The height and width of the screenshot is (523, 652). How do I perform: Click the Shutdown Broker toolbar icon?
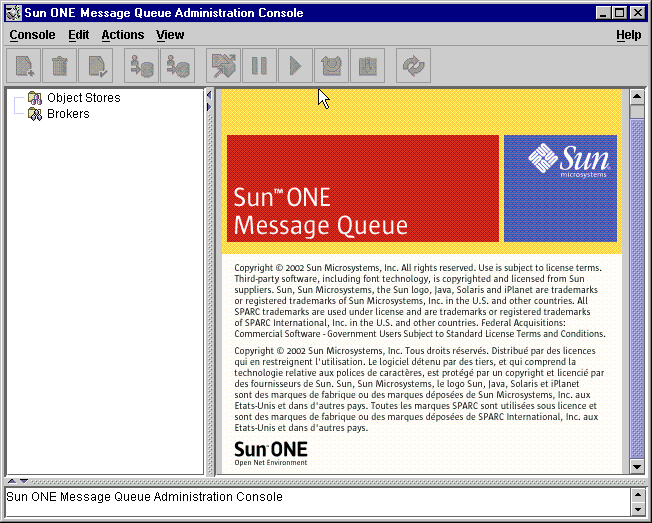368,66
